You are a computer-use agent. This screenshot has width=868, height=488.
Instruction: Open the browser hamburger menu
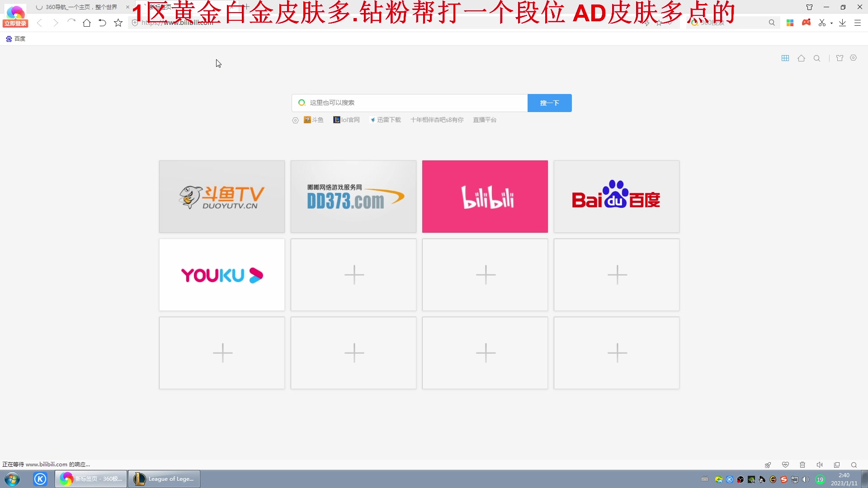pyautogui.click(x=858, y=23)
